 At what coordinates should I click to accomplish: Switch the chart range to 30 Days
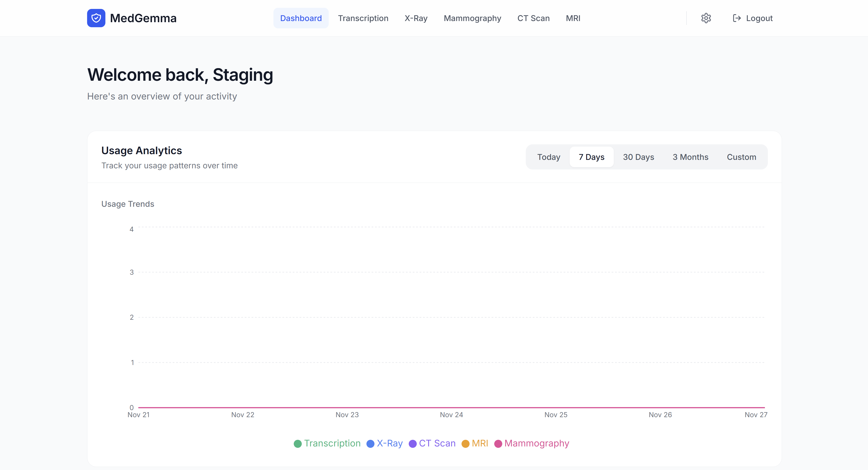(638, 157)
